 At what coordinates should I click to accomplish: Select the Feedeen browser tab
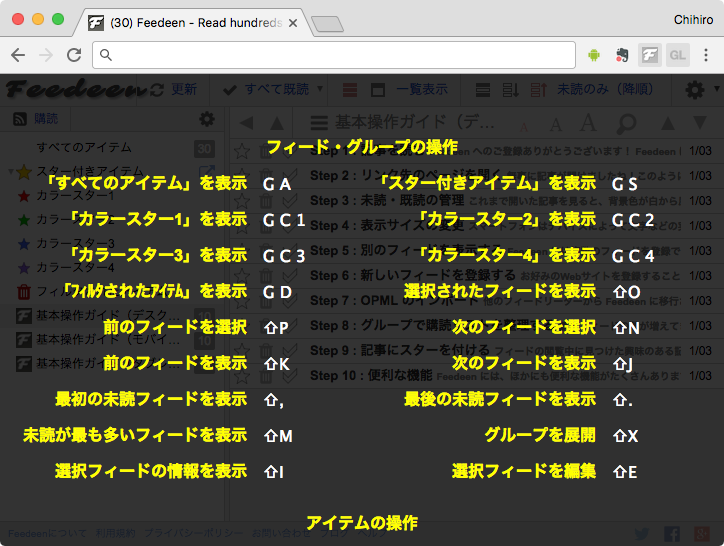[192, 22]
